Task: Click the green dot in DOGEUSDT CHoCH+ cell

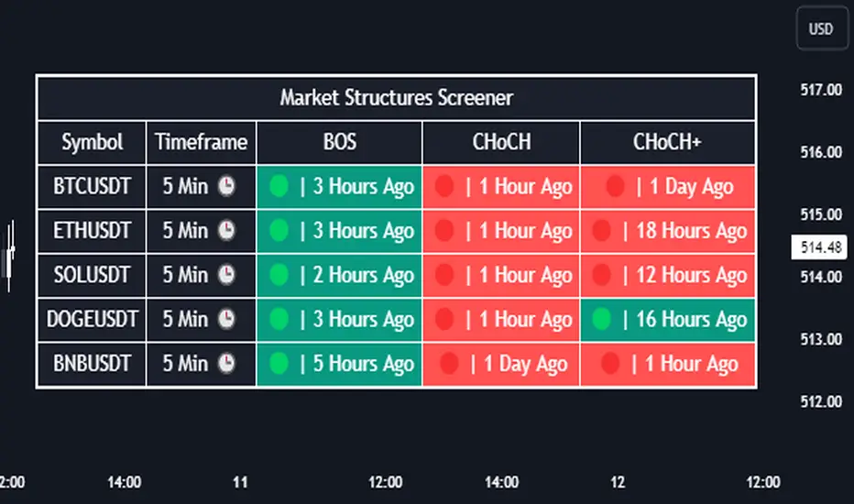Action: (601, 319)
